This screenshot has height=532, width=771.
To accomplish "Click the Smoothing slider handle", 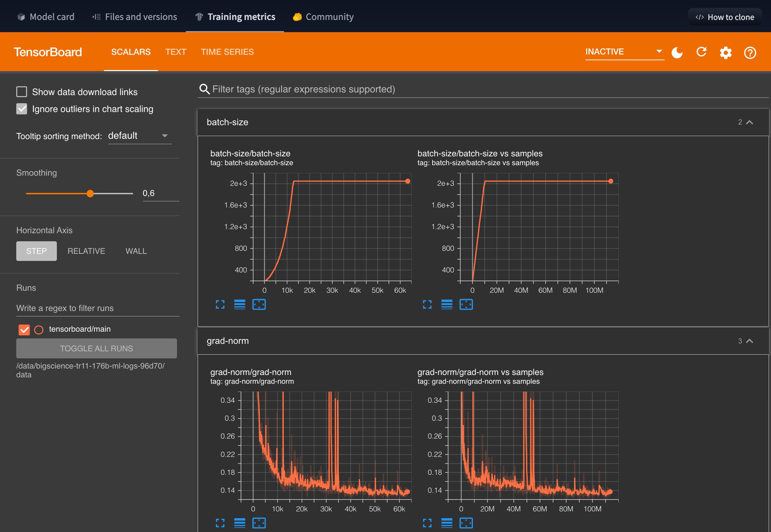I will (90, 194).
